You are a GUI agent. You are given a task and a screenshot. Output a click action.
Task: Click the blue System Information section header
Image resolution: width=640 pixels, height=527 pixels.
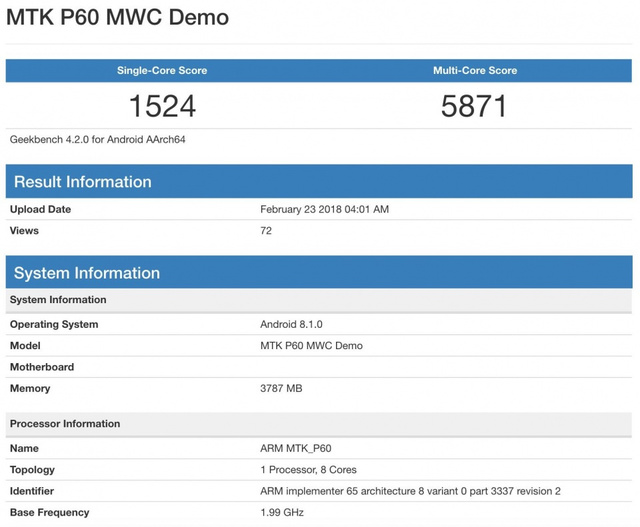tap(87, 273)
